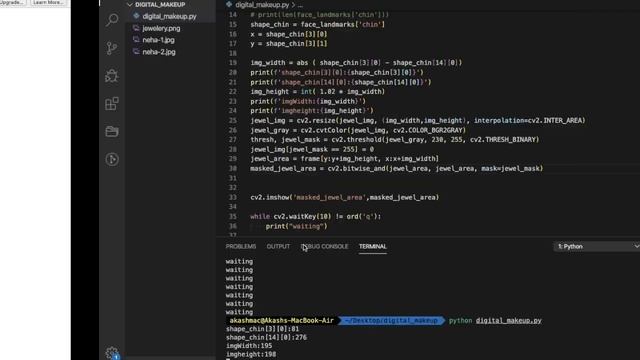
Task: Click the image icon beside neha-1.jpg
Action: [x=136, y=40]
